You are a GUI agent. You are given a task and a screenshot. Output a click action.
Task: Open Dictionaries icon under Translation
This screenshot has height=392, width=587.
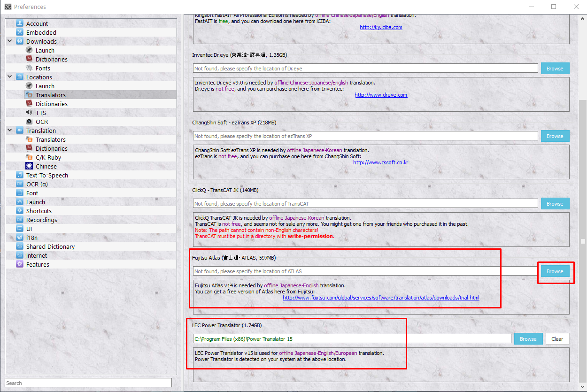pos(29,148)
